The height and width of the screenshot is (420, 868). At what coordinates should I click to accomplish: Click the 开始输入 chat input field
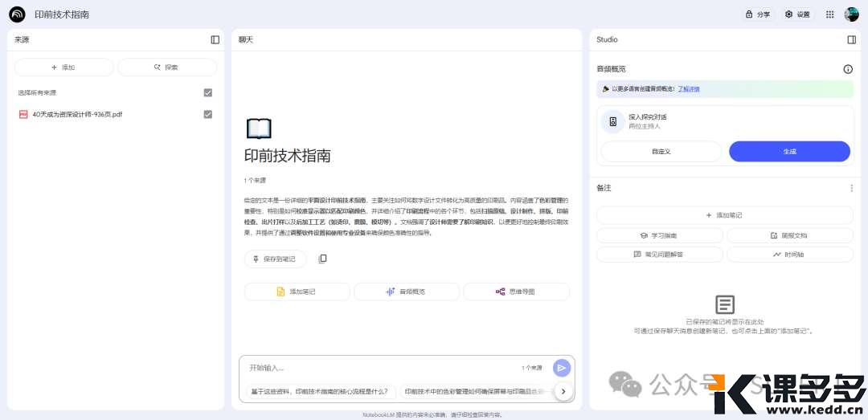378,368
